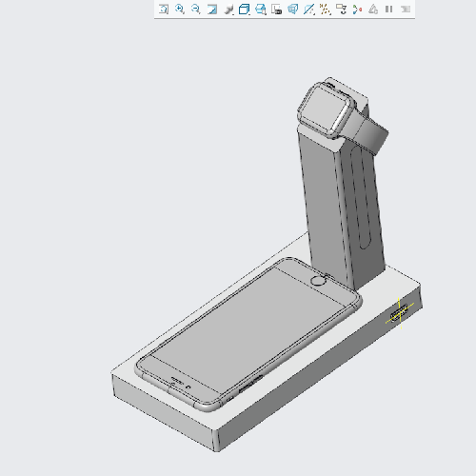Click the Repaint screen icon
This screenshot has height=476, width=476.
click(212, 9)
